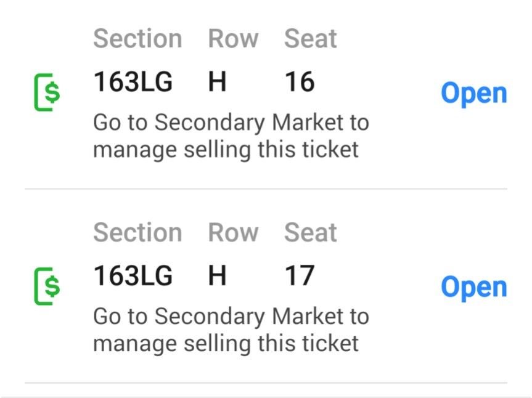Select the Section column header for seat 16
This screenshot has width=532, height=398.
point(137,38)
